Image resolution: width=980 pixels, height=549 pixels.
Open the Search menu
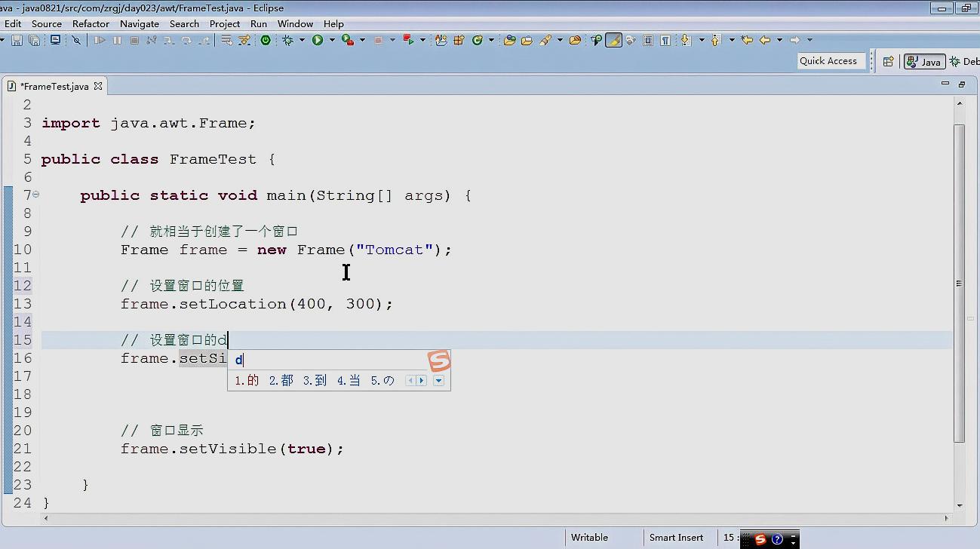click(x=184, y=23)
